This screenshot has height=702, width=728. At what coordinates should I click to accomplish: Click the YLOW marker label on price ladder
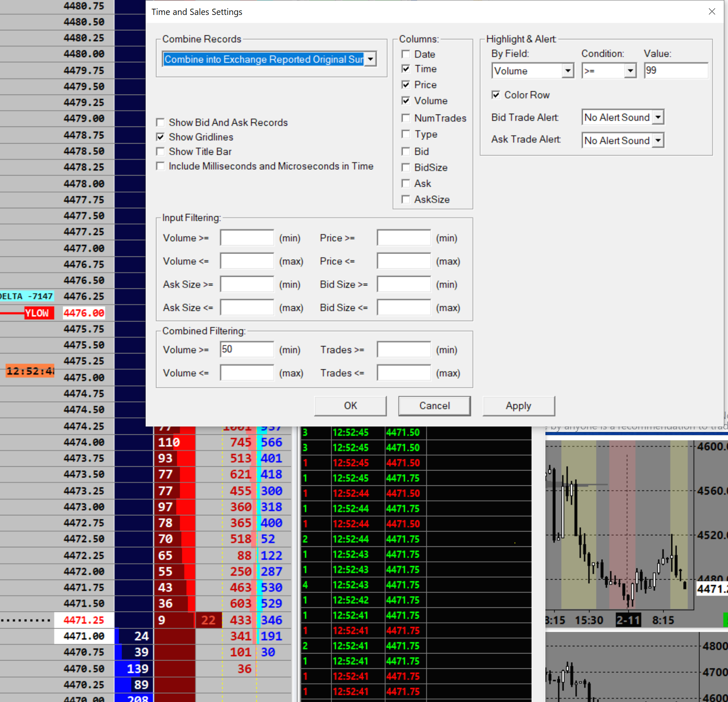coord(39,313)
